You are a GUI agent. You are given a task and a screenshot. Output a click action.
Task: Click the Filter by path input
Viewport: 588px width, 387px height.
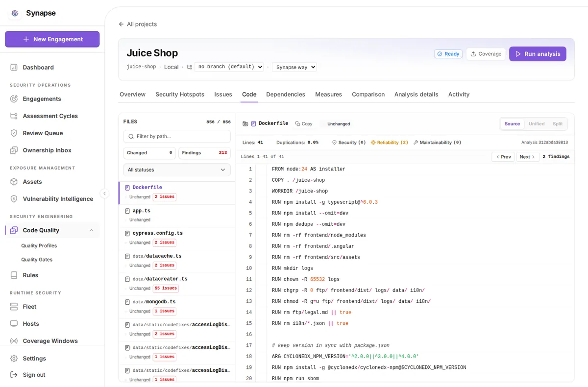[x=177, y=136]
